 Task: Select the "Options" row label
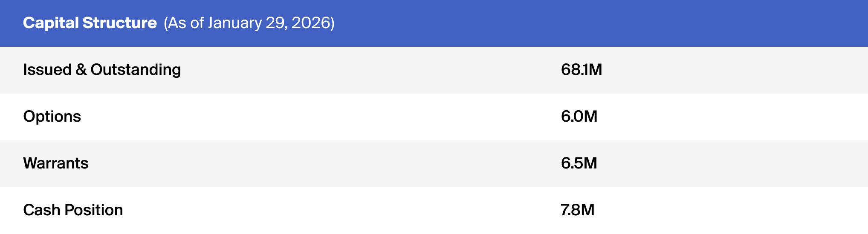(52, 117)
